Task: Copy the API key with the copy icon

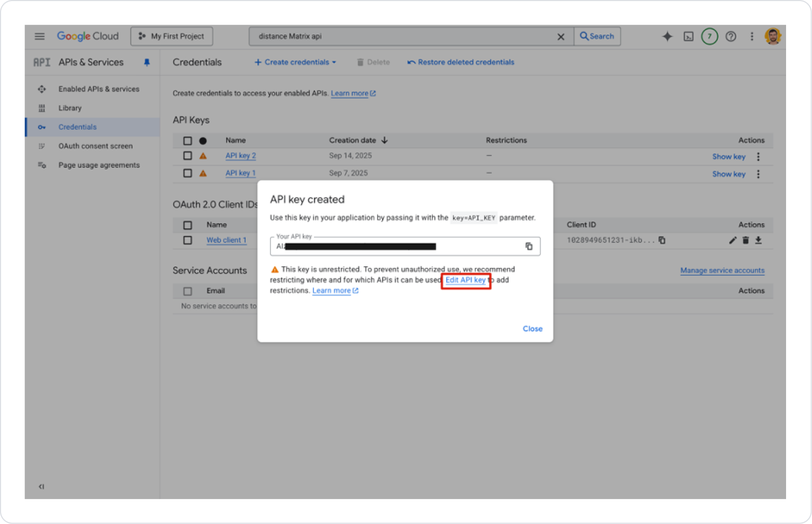Action: (528, 246)
